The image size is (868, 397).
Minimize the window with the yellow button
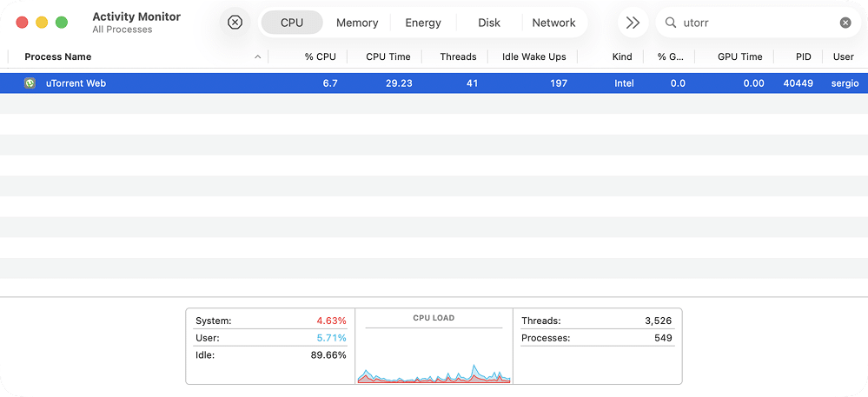[42, 23]
